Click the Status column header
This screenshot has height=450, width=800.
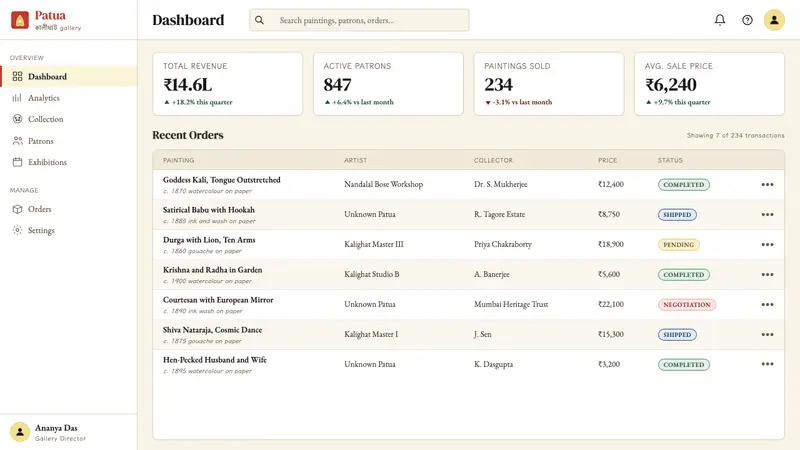(x=670, y=160)
